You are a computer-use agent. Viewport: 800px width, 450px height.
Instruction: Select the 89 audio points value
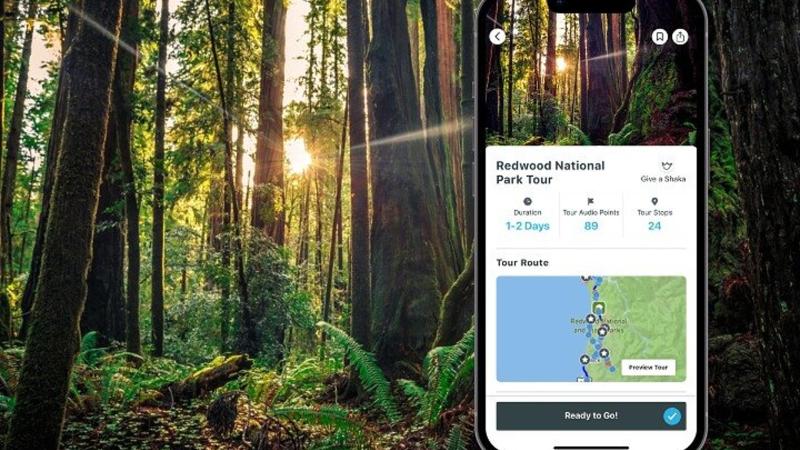click(x=591, y=226)
